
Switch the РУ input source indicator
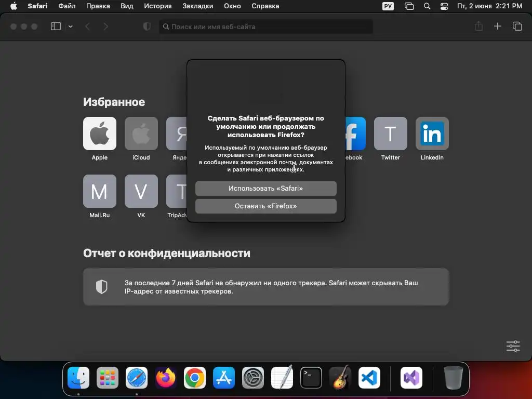click(x=388, y=6)
